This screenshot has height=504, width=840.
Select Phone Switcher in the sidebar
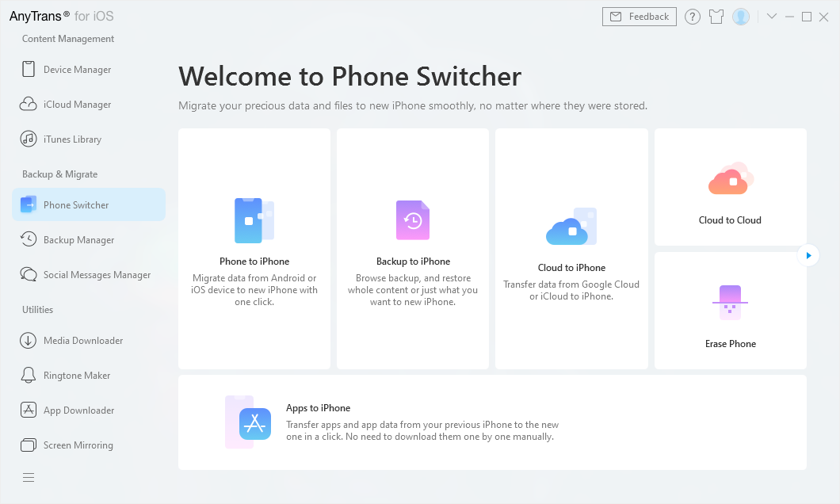coord(89,204)
